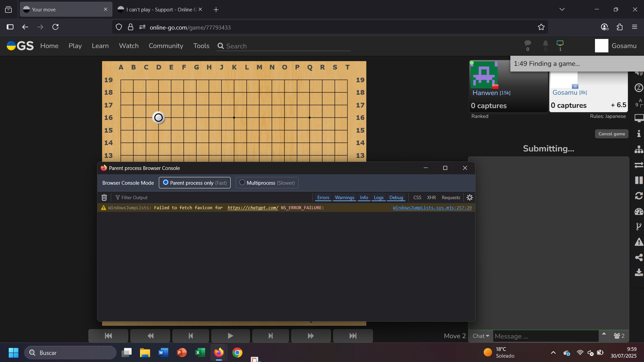Open the list all tabs dropdown
This screenshot has width=644, height=362.
click(562, 9)
